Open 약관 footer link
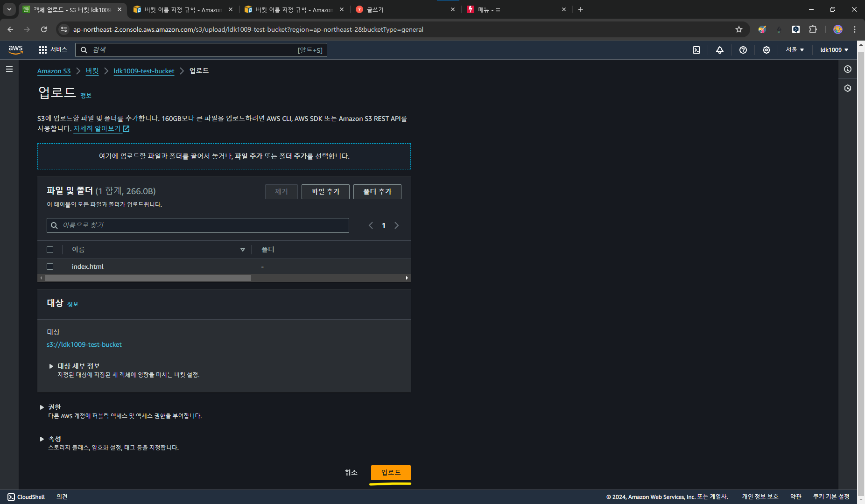Screen dimensions: 865x504 (x=796, y=497)
